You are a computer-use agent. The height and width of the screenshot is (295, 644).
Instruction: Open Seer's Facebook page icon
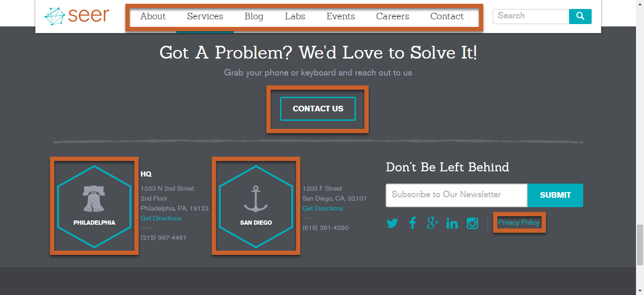coord(413,223)
